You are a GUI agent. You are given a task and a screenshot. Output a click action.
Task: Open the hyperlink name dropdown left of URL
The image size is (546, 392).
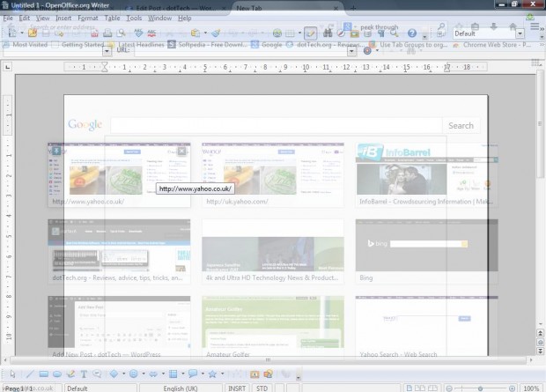pos(107,51)
